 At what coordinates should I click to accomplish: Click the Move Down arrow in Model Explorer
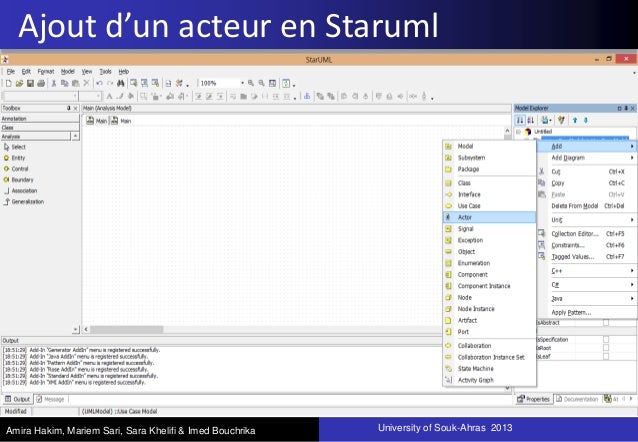(586, 120)
